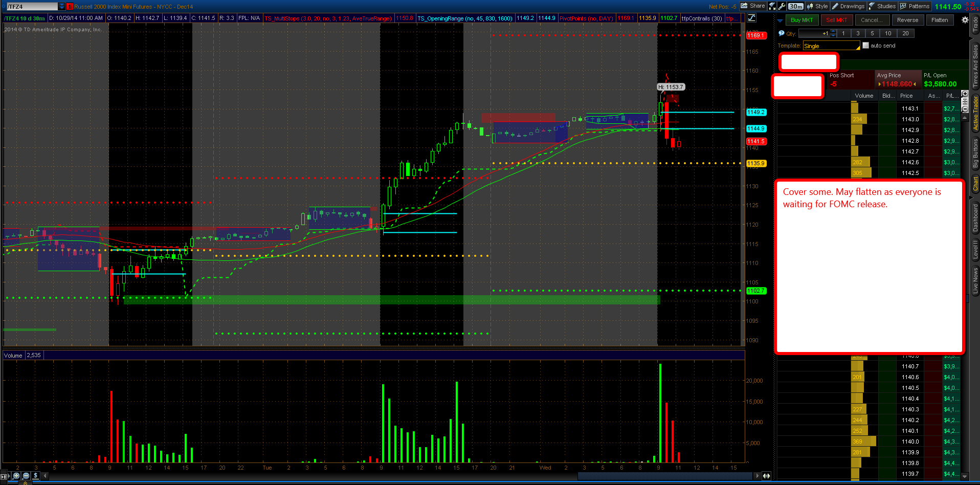Click the quantity input field

coord(814,33)
